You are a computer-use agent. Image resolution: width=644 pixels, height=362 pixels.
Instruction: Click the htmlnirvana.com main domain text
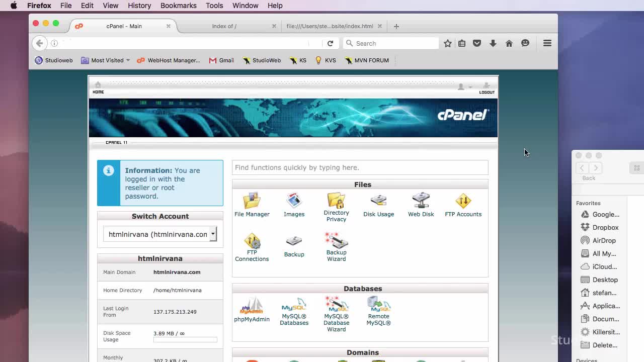[177, 272]
